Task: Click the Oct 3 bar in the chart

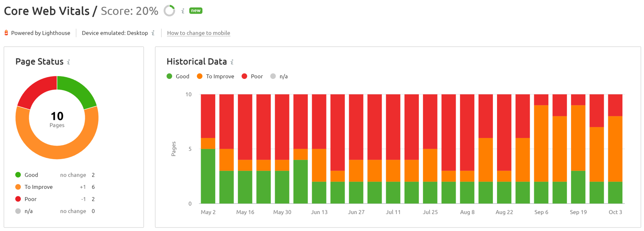Action: (615, 149)
